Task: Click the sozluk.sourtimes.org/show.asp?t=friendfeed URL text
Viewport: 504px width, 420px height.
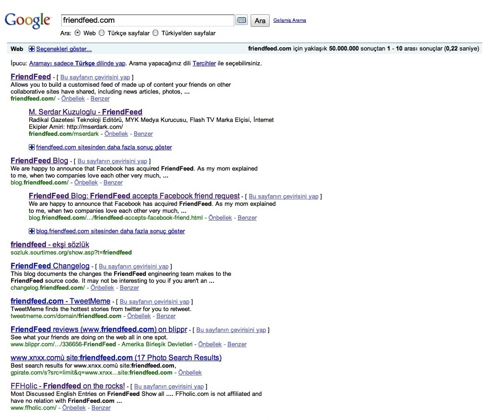Action: click(71, 252)
